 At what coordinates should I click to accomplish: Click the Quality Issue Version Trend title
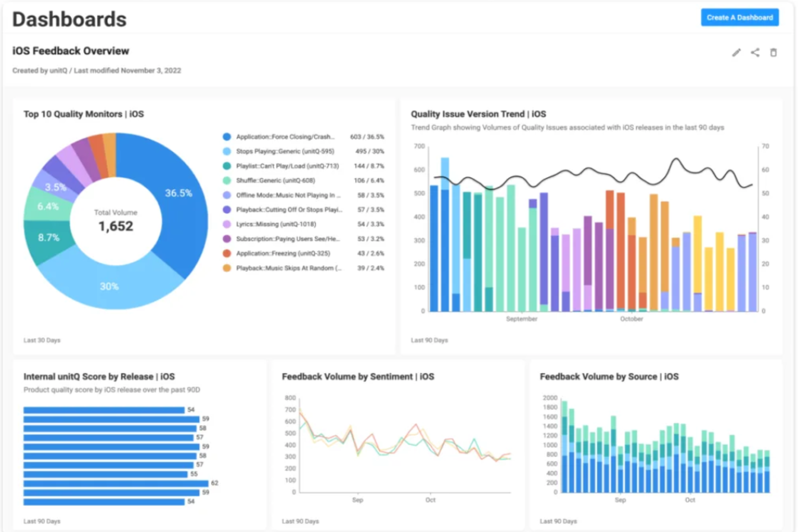tap(478, 114)
